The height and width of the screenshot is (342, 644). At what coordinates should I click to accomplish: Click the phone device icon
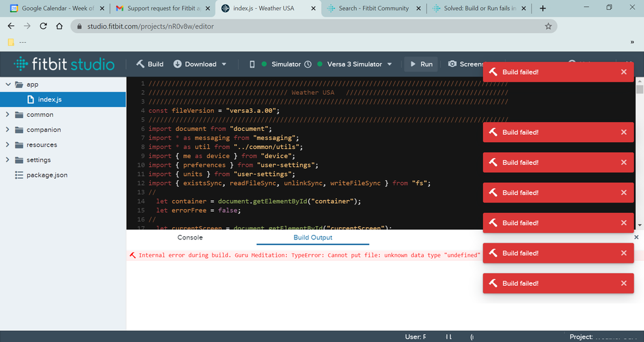click(x=252, y=65)
